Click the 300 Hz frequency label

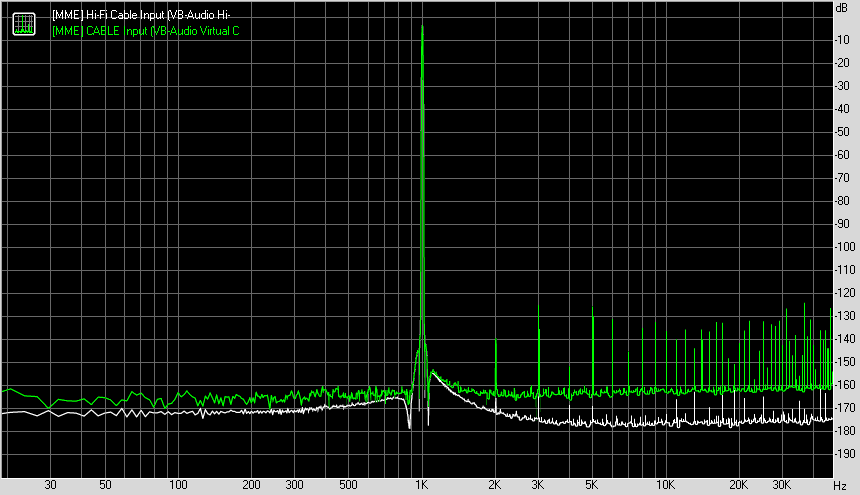coord(295,485)
